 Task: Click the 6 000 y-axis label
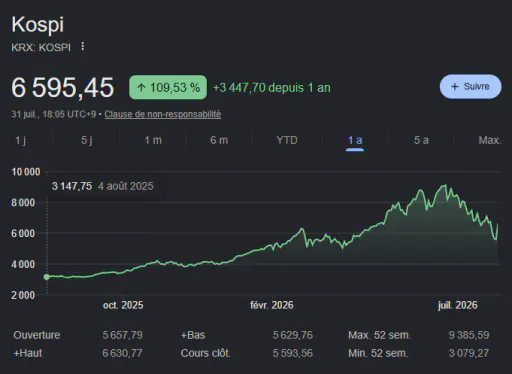(x=23, y=233)
